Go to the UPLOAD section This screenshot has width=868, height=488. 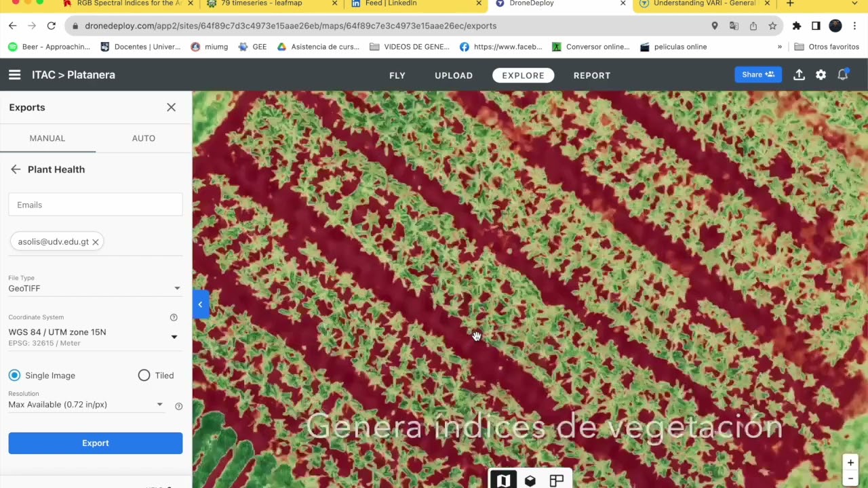[454, 75]
